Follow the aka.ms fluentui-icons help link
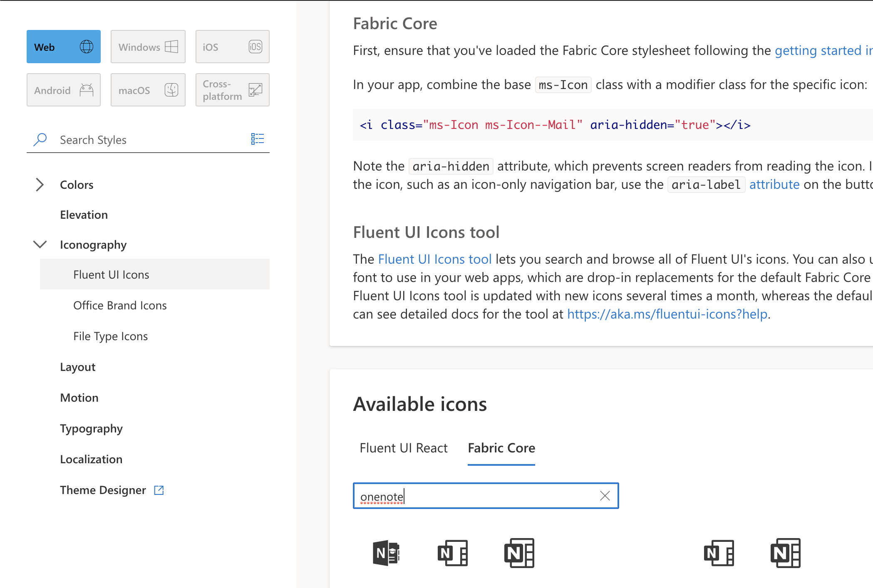The width and height of the screenshot is (873, 588). (667, 314)
